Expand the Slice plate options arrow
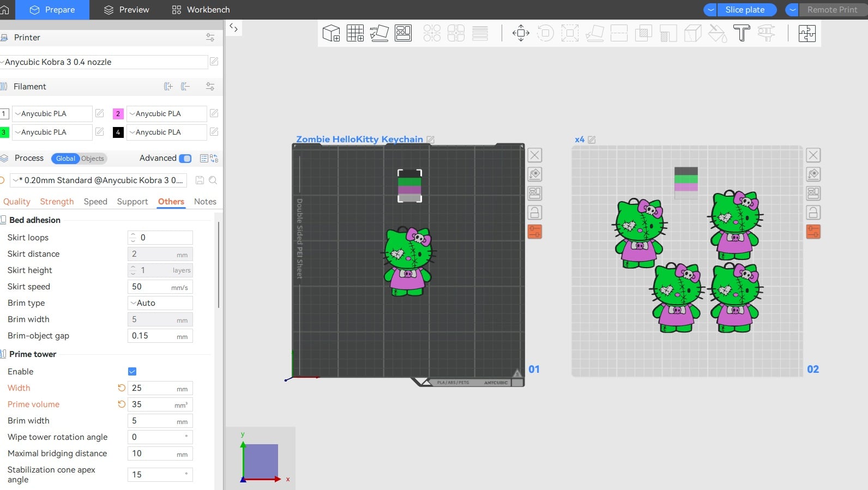The width and height of the screenshot is (868, 490). coord(710,10)
